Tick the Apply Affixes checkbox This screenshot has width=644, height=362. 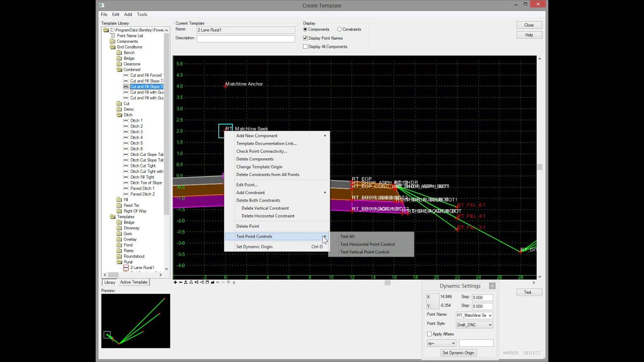point(429,334)
